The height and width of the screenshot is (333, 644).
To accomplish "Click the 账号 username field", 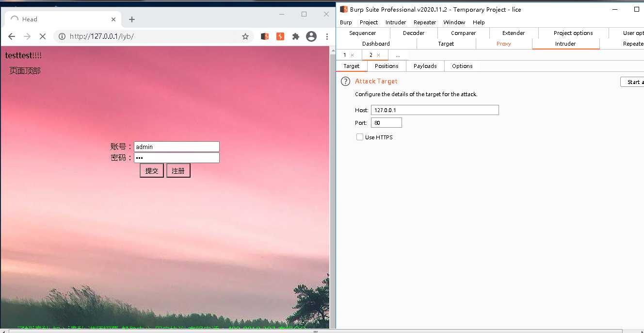I will tap(177, 147).
